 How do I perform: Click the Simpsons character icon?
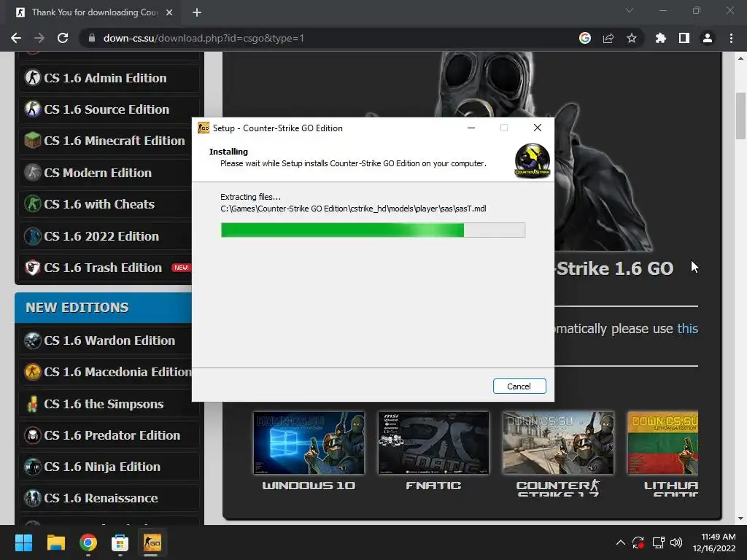pyautogui.click(x=32, y=404)
